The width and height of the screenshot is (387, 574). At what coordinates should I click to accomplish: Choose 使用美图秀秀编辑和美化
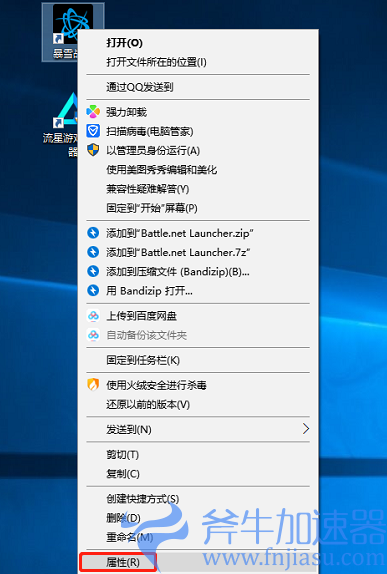[198, 170]
